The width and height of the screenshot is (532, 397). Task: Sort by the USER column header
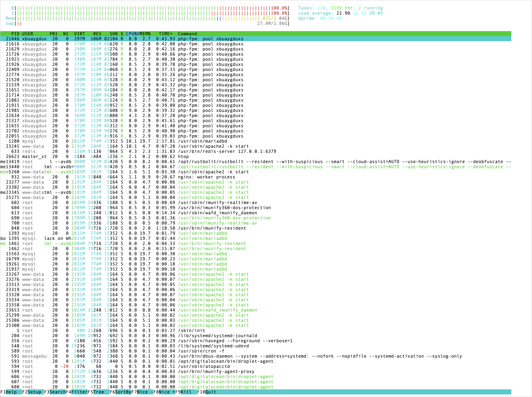coord(28,34)
